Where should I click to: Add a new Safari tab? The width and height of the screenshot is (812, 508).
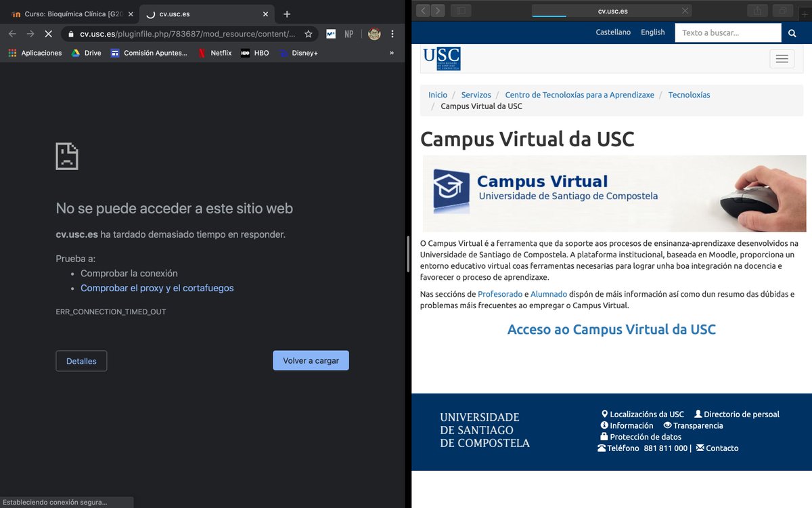pyautogui.click(x=804, y=14)
